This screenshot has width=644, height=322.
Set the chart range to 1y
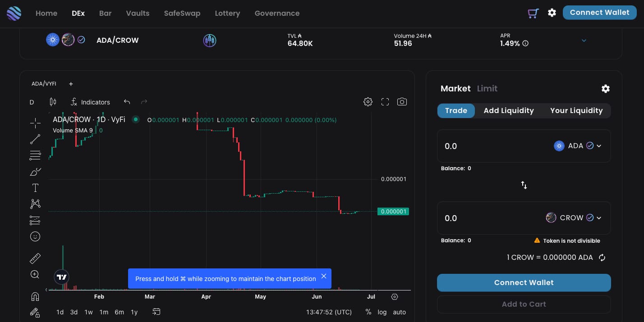(134, 312)
